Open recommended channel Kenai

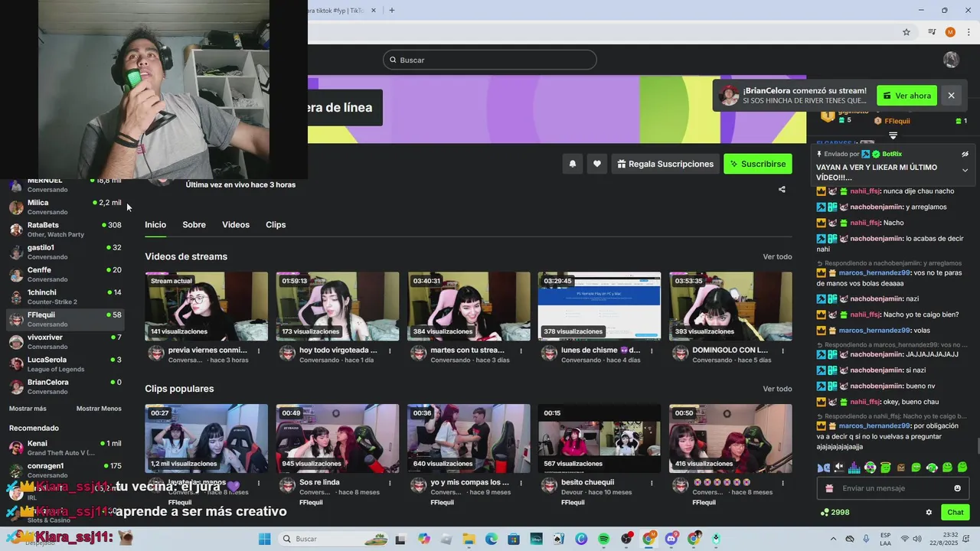tap(65, 448)
